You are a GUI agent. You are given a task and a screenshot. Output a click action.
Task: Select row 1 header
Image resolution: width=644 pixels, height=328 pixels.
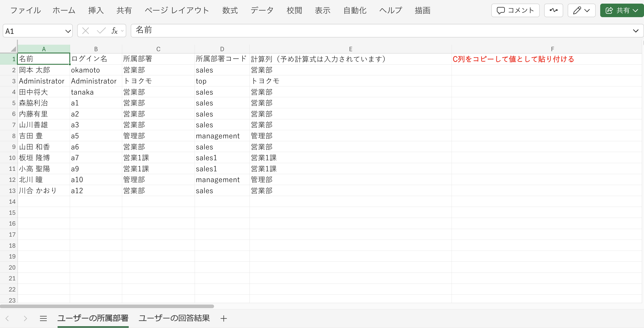click(9, 59)
